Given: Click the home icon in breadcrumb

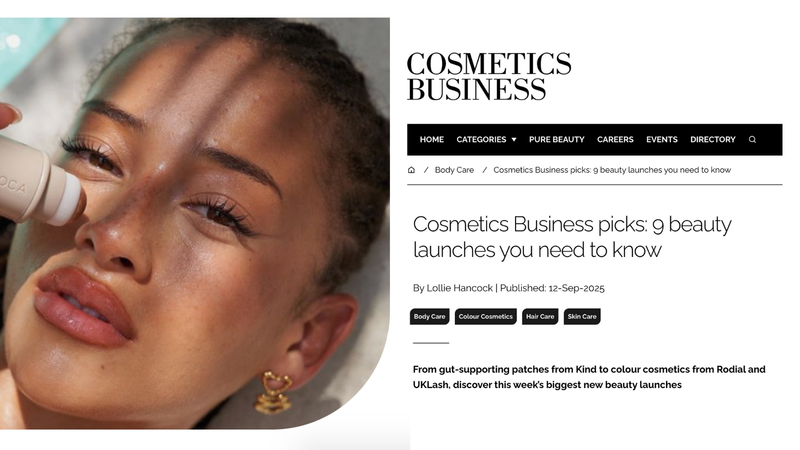Looking at the screenshot, I should pos(411,170).
